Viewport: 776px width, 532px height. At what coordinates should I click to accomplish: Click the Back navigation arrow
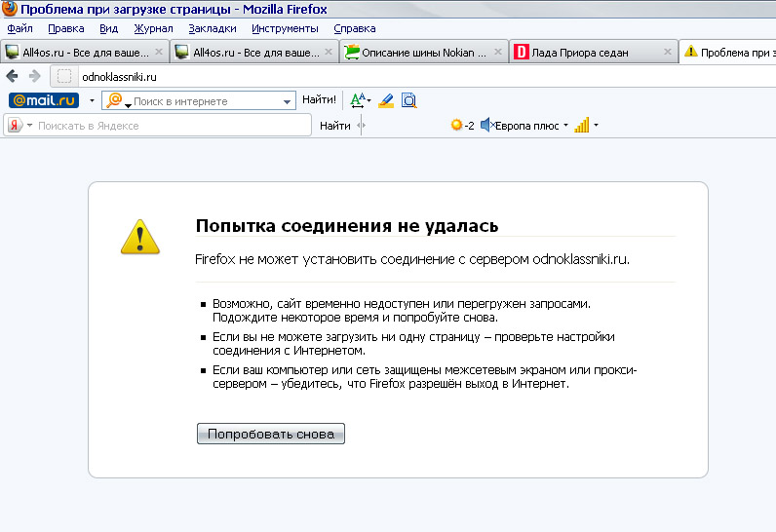[13, 76]
